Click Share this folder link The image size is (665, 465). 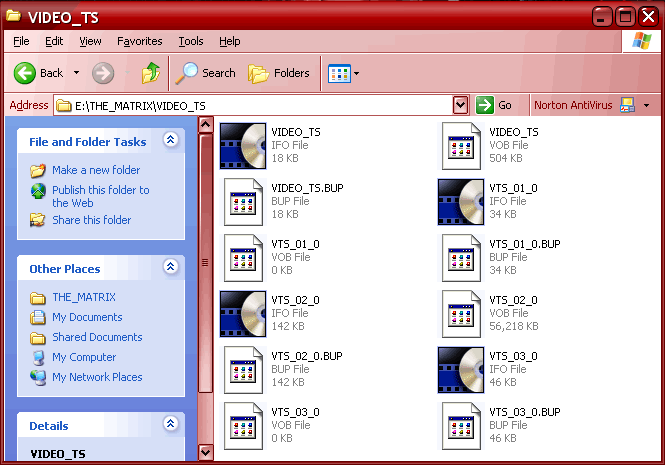coord(92,220)
